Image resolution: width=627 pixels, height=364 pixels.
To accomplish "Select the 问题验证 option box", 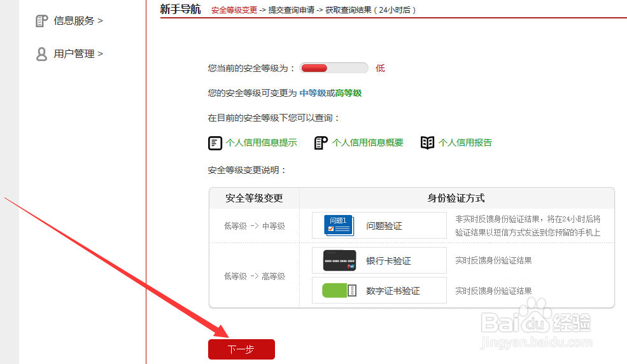I will click(379, 225).
